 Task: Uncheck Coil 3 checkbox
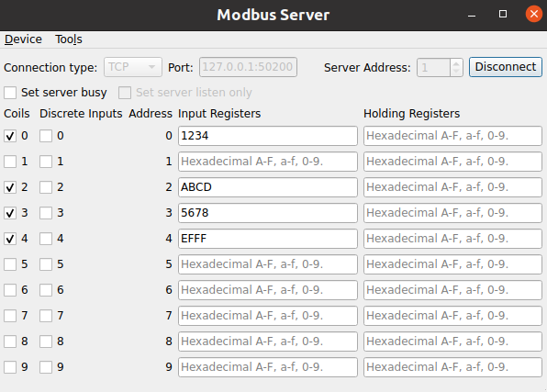point(10,213)
